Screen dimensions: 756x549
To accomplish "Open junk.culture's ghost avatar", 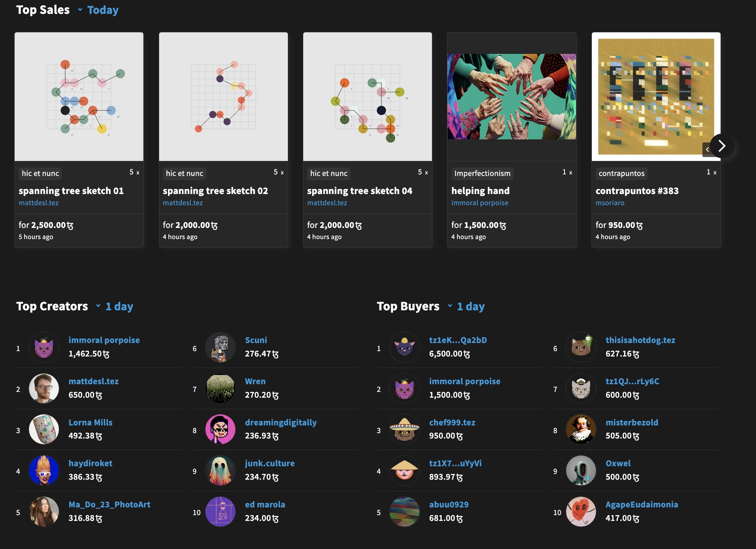I will pos(220,470).
